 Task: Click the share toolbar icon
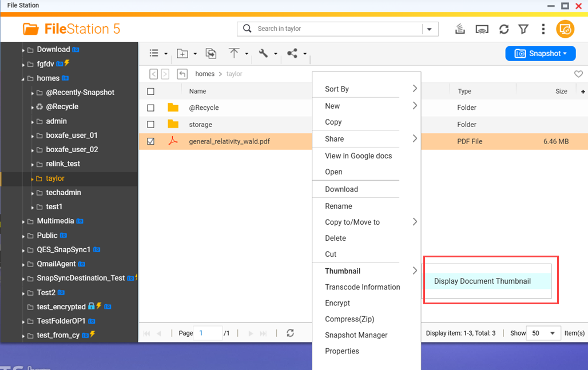click(292, 53)
